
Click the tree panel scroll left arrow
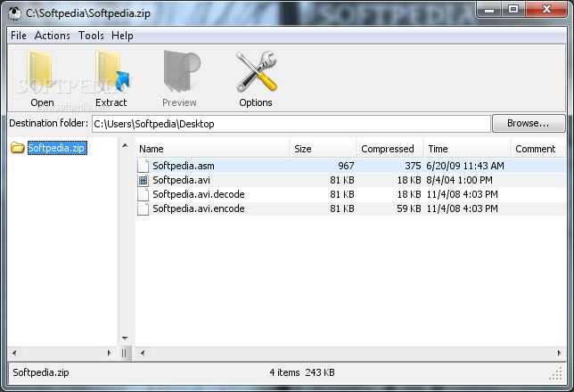click(x=14, y=353)
